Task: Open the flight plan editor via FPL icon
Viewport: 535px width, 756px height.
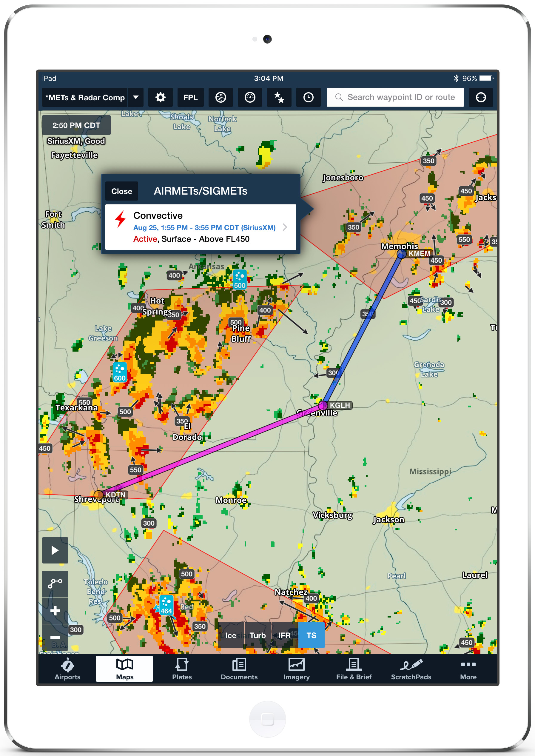Action: (190, 97)
